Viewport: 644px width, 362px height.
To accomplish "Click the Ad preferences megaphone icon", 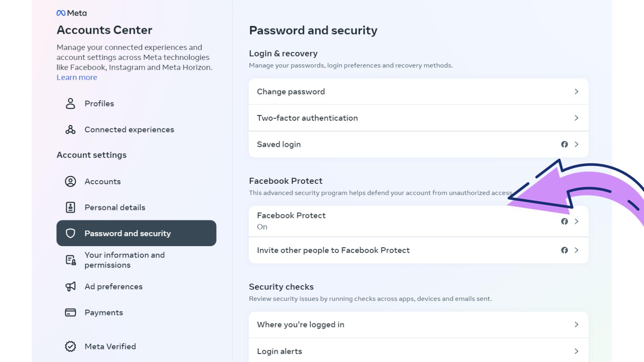I will tap(70, 286).
